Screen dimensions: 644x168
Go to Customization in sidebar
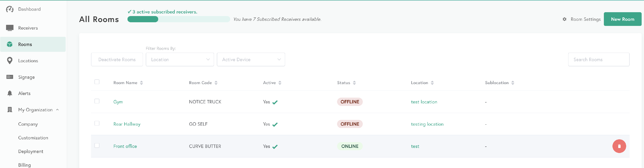[33, 138]
